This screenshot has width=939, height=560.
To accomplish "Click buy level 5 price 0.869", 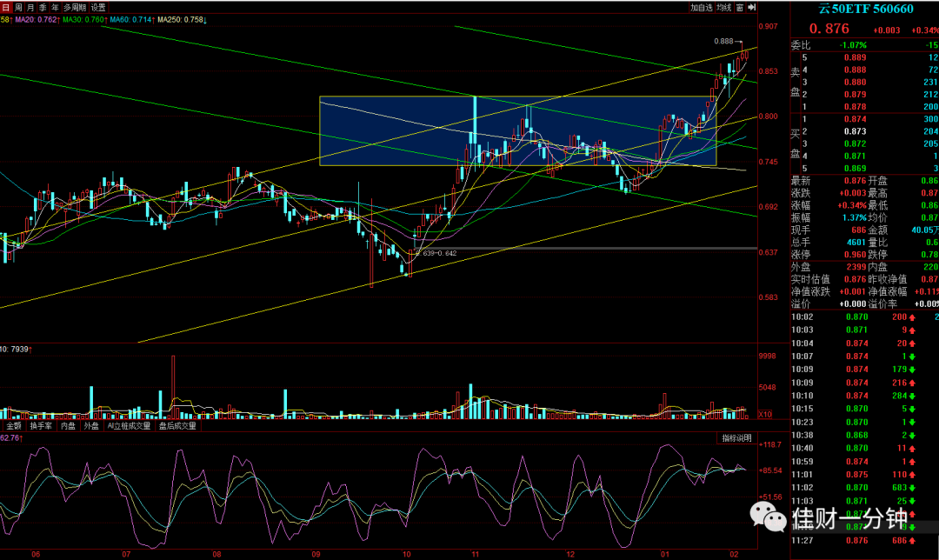I will coord(856,169).
